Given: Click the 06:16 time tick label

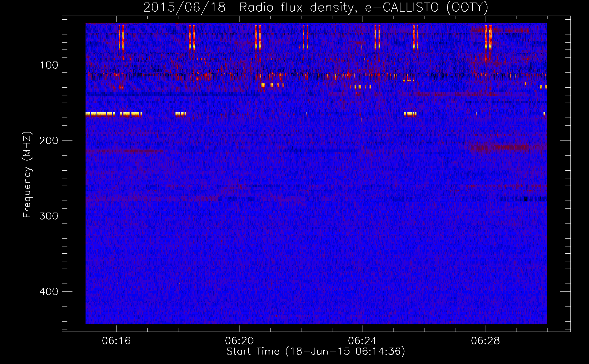Looking at the screenshot, I should (x=116, y=341).
